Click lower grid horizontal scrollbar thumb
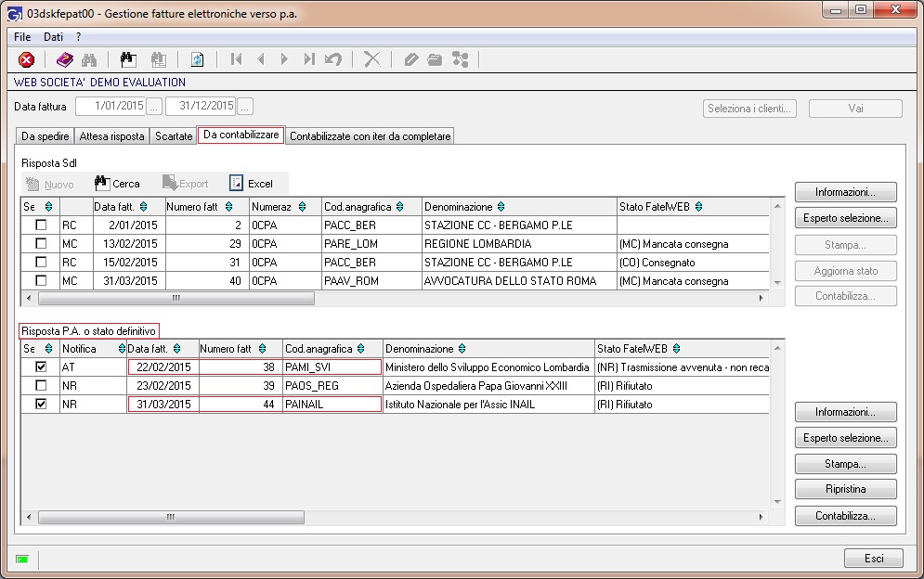This screenshot has height=579, width=924. pyautogui.click(x=171, y=517)
